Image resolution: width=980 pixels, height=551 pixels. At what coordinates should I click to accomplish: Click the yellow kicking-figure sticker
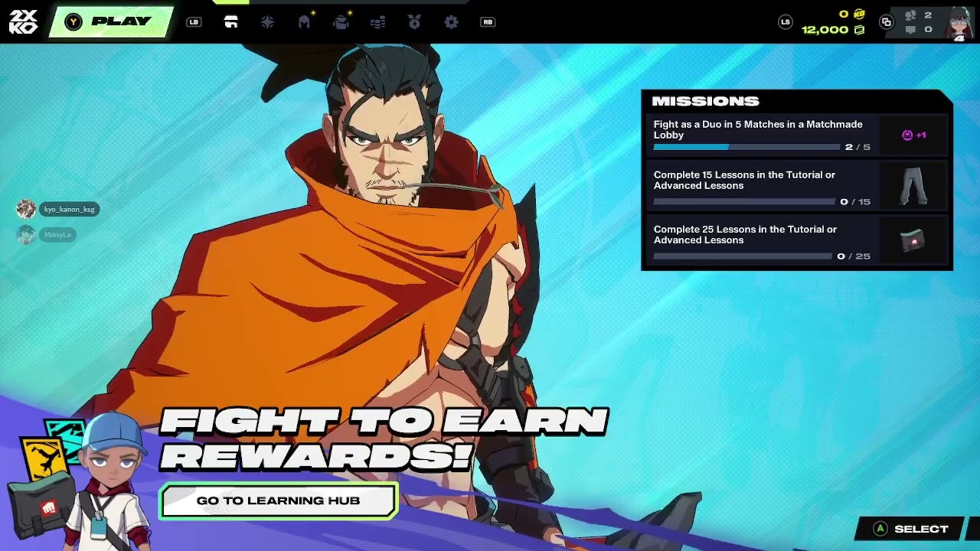[43, 460]
